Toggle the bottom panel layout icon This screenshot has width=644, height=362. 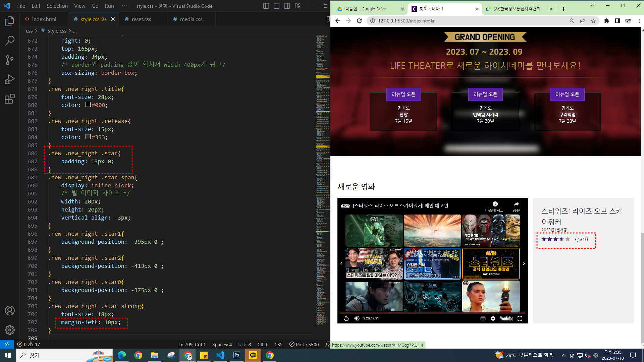tap(276, 6)
